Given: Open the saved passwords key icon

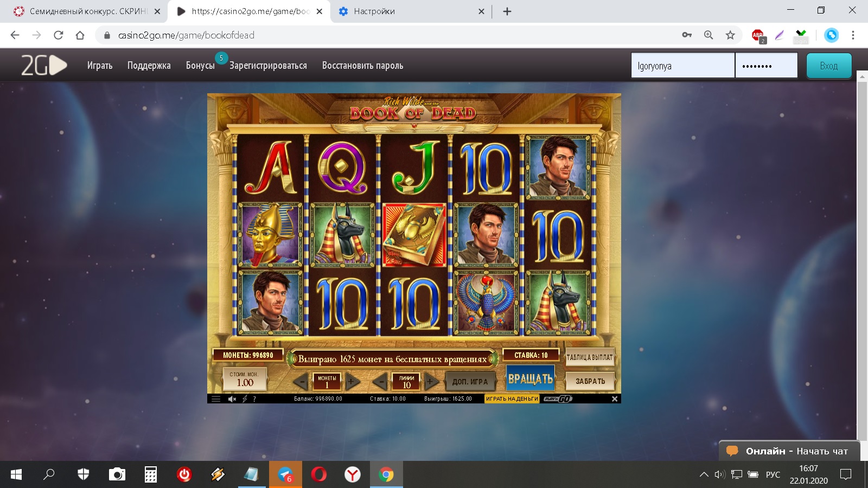Looking at the screenshot, I should 687,35.
